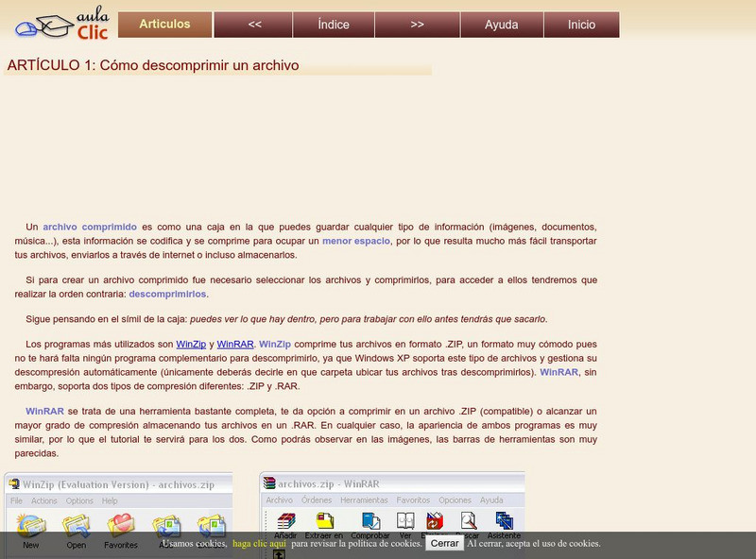Open WinRAR's Opciones menu
This screenshot has height=559, width=756.
[x=454, y=501]
